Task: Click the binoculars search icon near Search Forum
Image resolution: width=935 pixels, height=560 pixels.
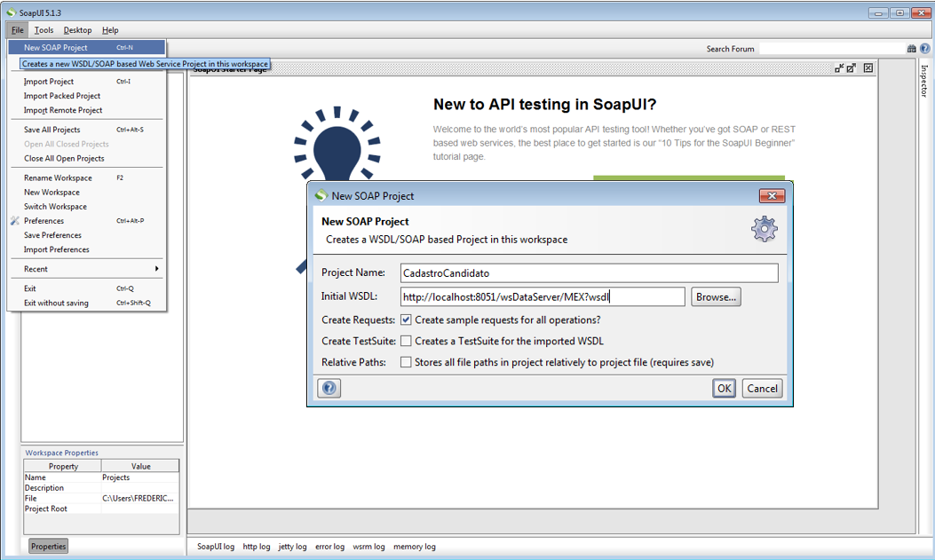Action: click(911, 49)
